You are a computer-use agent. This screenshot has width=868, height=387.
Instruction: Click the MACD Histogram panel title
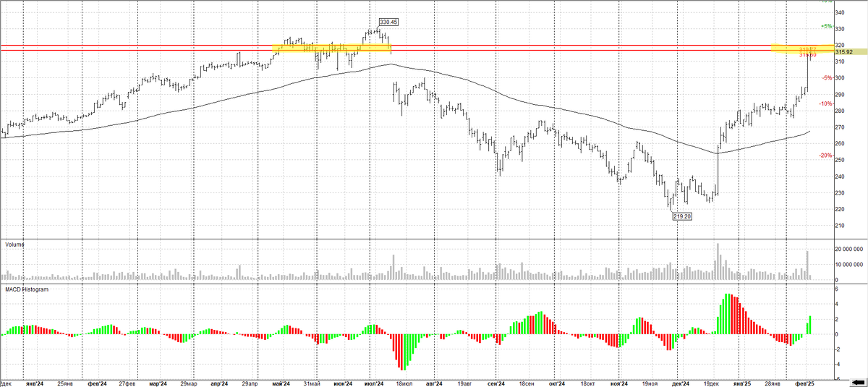[27, 289]
